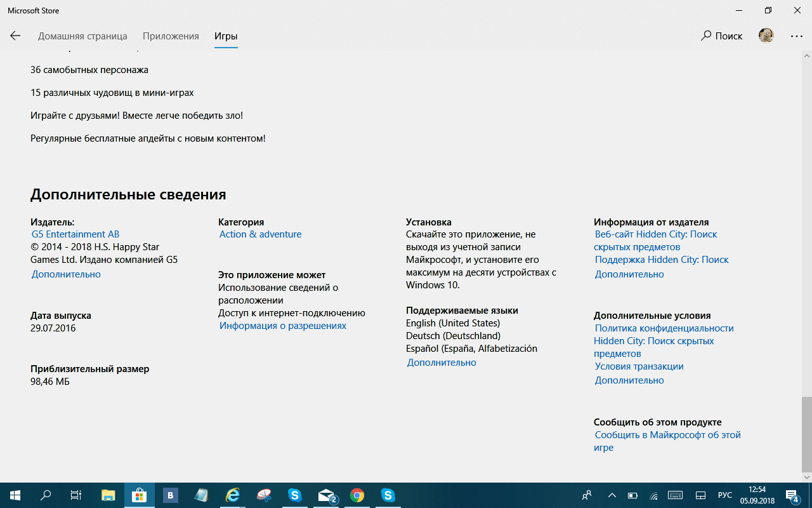Viewport: 812px width, 508px height.
Task: Click scrollbar down arrow
Action: click(x=806, y=477)
